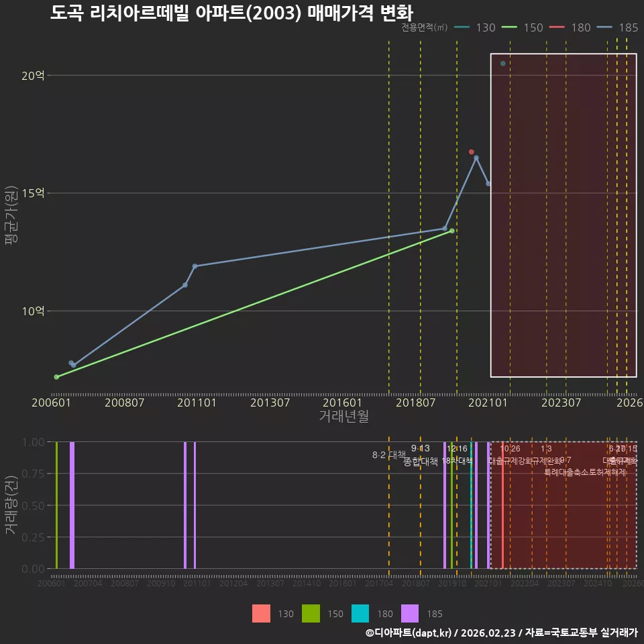Toggle the 185 line legend entry at top
Image resolution: width=644 pixels, height=644 pixels.
(x=618, y=28)
